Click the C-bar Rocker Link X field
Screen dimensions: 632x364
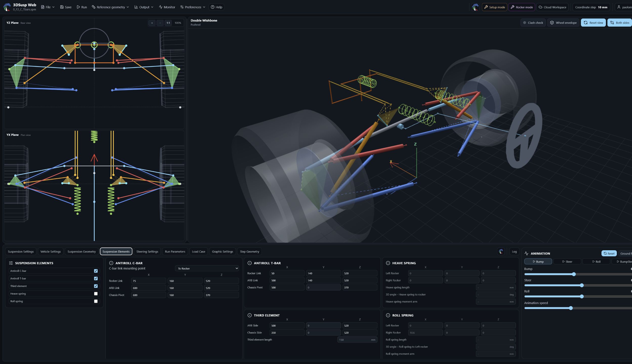(148, 281)
